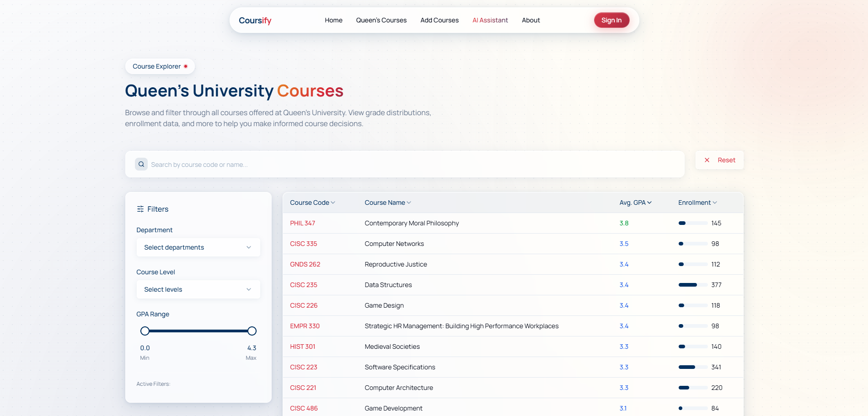868x416 pixels.
Task: Click the Coursify logo
Action: click(255, 21)
